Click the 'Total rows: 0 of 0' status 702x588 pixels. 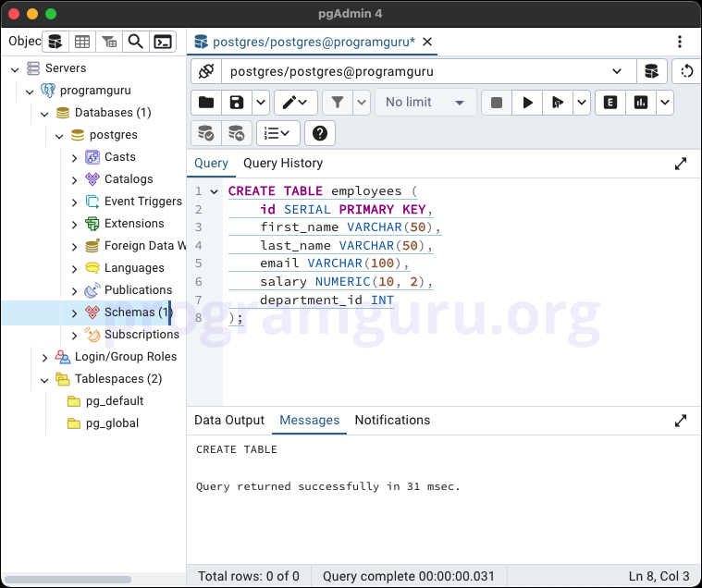point(249,576)
